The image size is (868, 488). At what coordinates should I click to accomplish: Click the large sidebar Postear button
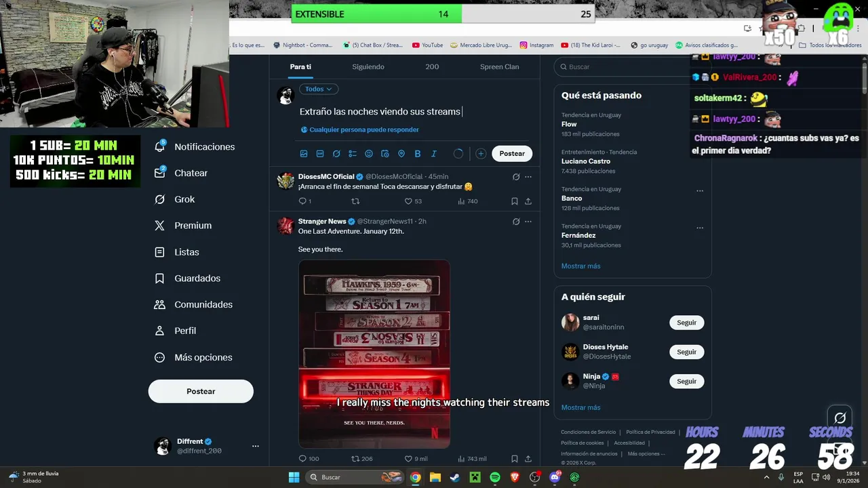point(201,391)
